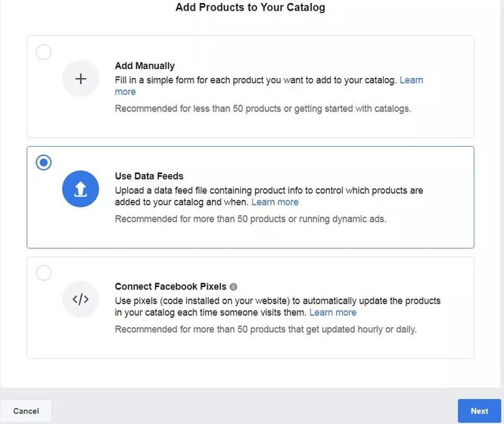Click the Connect Facebook Pixels heading
This screenshot has height=424, width=504.
click(x=170, y=287)
